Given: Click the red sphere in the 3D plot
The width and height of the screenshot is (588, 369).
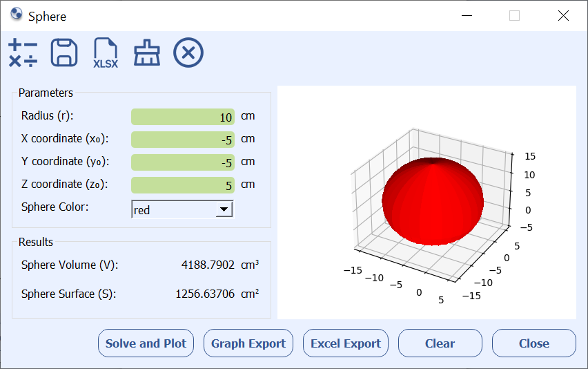Looking at the screenshot, I should pyautogui.click(x=433, y=202).
